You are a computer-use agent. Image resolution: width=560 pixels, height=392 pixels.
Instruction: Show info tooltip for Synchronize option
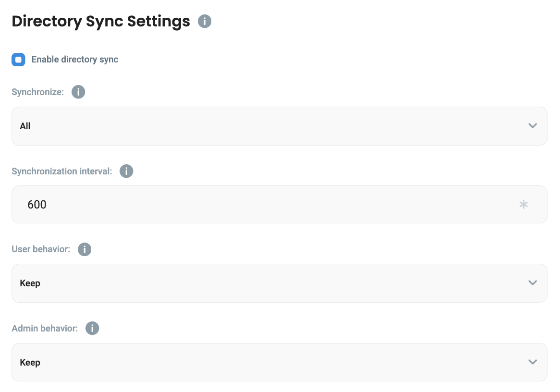[x=78, y=92]
